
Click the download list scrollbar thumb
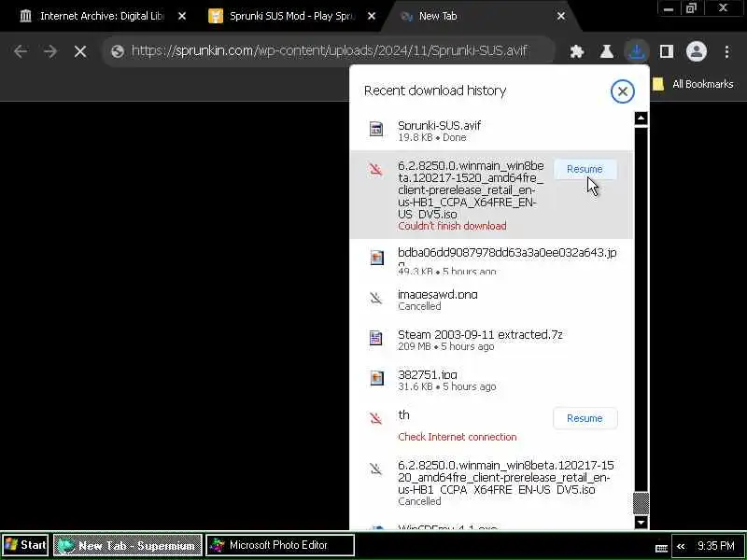(x=641, y=503)
